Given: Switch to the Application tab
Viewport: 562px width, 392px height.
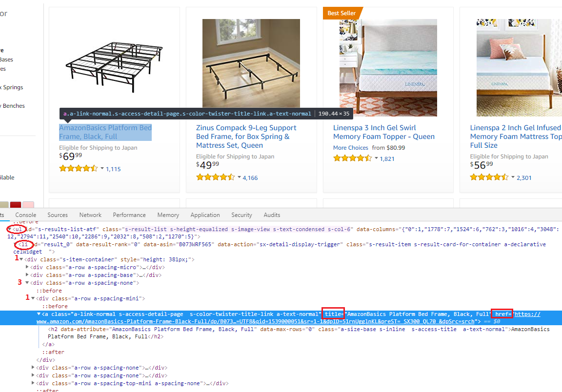Looking at the screenshot, I should click(205, 215).
